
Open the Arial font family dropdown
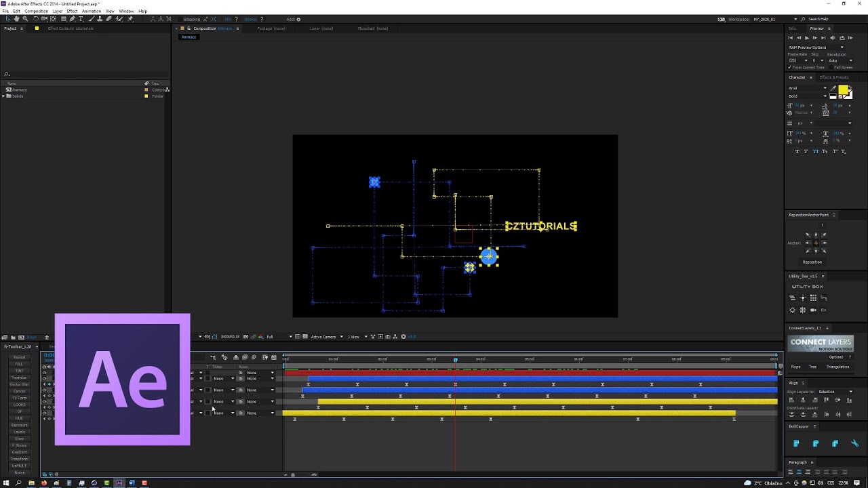807,88
